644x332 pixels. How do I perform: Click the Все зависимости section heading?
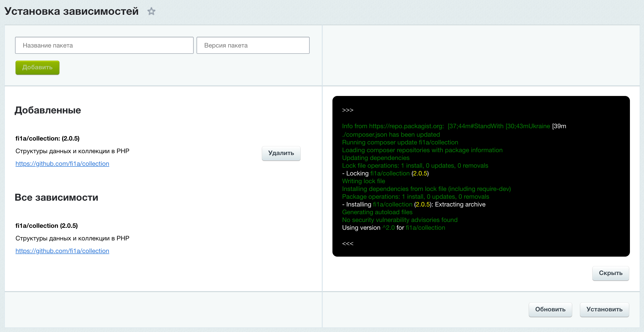point(56,197)
